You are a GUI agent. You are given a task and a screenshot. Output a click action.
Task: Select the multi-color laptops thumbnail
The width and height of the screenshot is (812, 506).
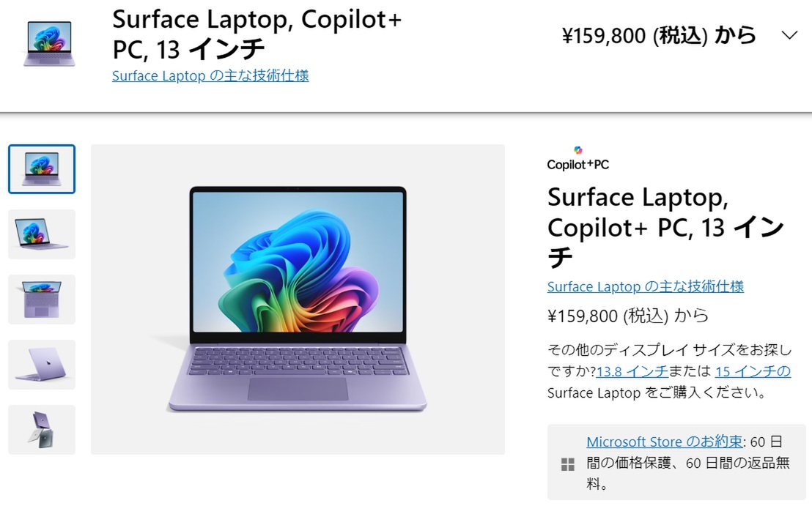pyautogui.click(x=42, y=430)
